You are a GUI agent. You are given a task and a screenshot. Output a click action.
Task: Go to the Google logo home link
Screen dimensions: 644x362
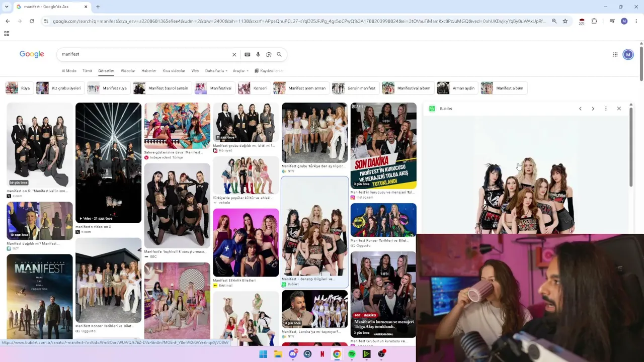click(x=32, y=54)
